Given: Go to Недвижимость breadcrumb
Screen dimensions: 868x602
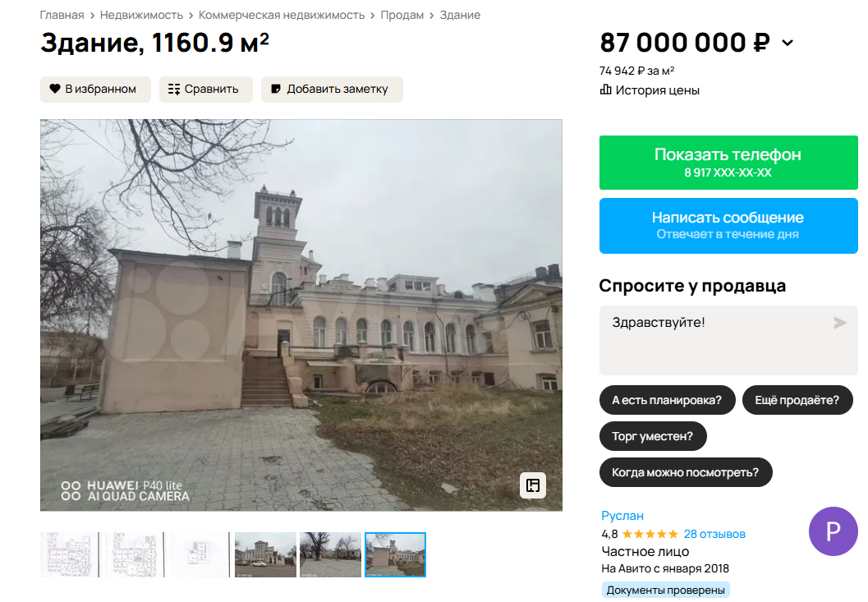Looking at the screenshot, I should [141, 15].
